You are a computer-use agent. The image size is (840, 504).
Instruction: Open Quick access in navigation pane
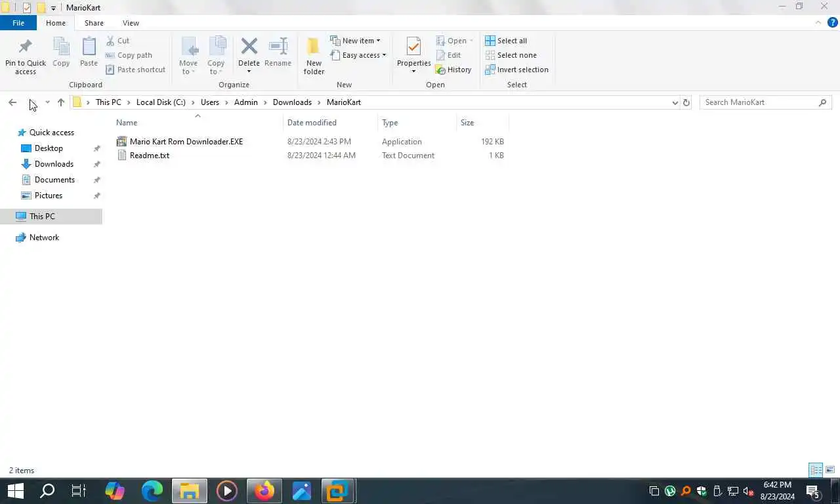pyautogui.click(x=51, y=133)
